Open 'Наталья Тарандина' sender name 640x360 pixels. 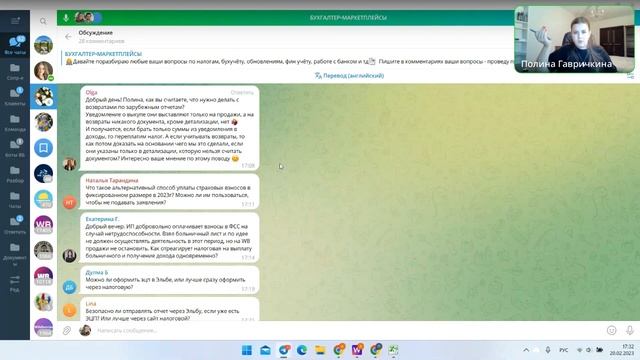tap(112, 180)
